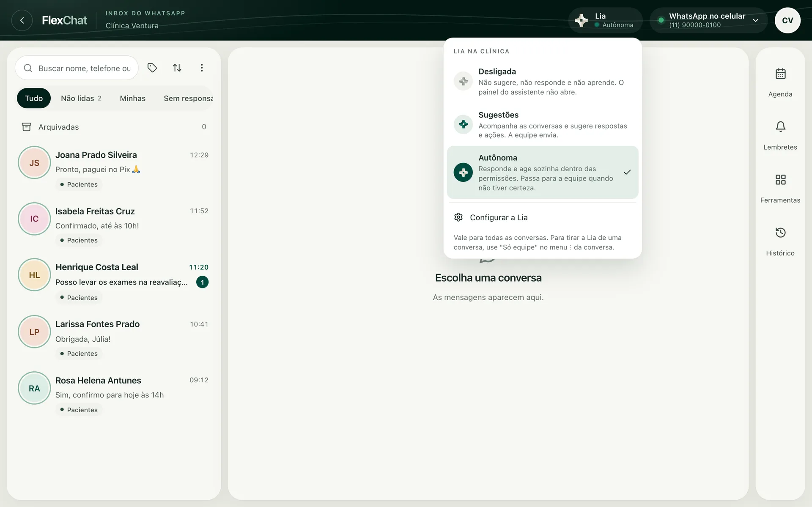Switch to the Não lidas tab
The width and height of the screenshot is (812, 507).
81,98
